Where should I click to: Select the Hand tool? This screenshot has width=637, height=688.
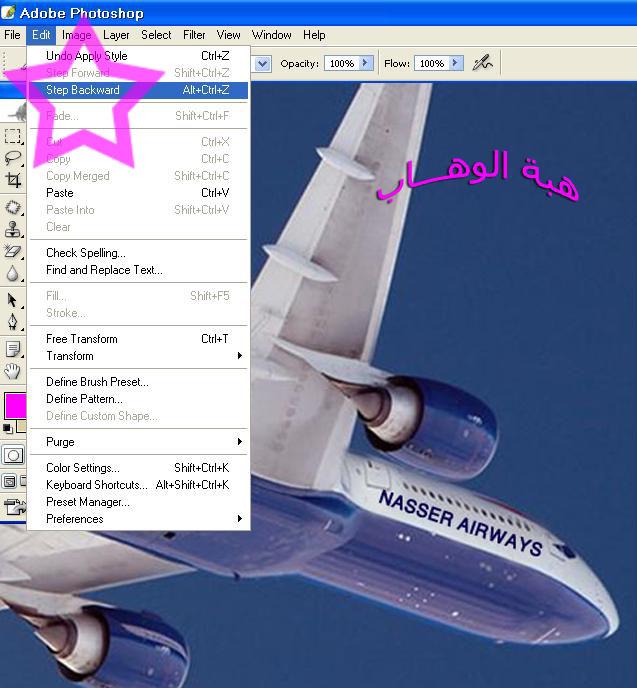tap(13, 371)
